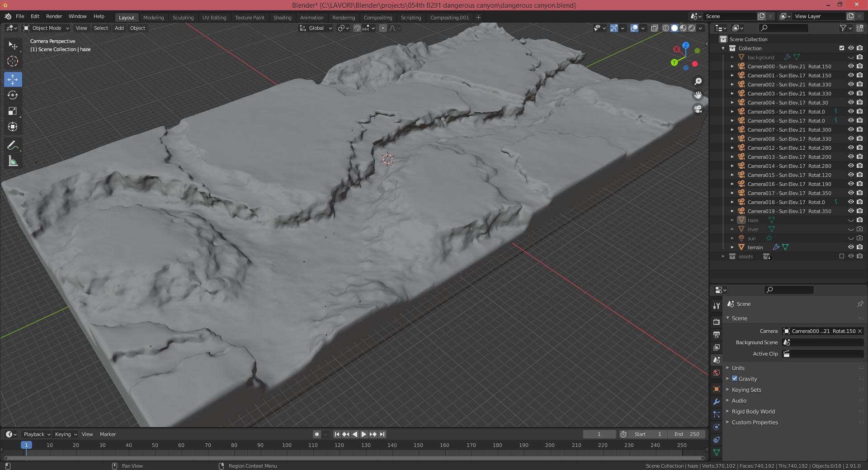Viewport: 868px width, 470px height.
Task: Activate the Rotate tool
Action: click(13, 95)
